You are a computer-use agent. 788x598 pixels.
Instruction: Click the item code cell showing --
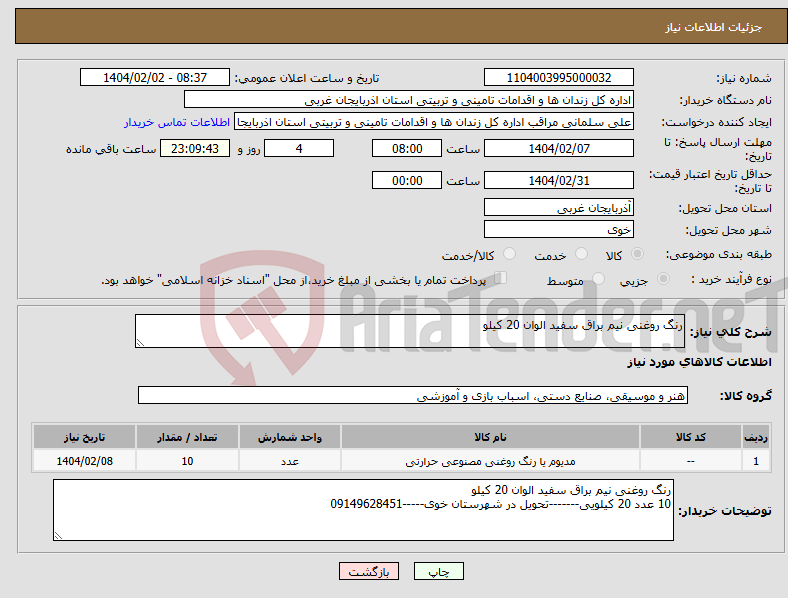[691, 461]
